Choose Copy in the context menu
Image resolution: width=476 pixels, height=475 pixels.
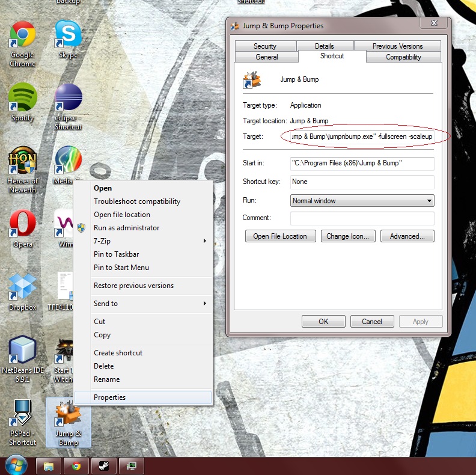tap(142, 335)
